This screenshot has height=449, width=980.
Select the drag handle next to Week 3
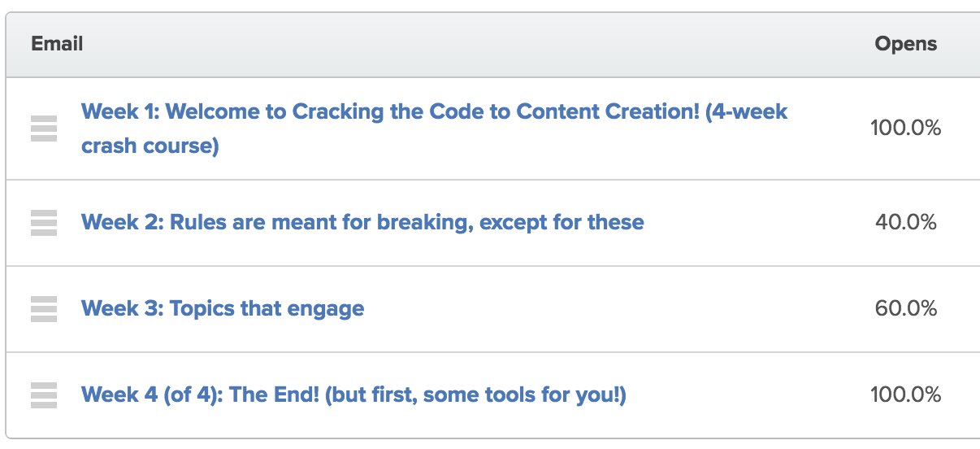click(x=44, y=309)
